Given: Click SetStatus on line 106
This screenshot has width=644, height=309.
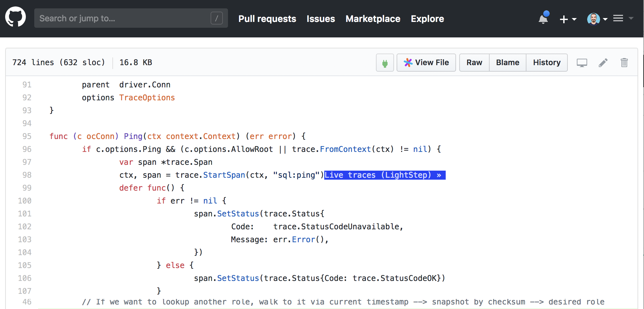Looking at the screenshot, I should 238,278.
